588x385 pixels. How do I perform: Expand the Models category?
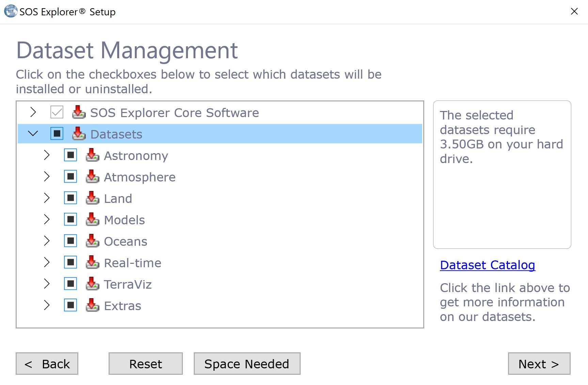(47, 219)
